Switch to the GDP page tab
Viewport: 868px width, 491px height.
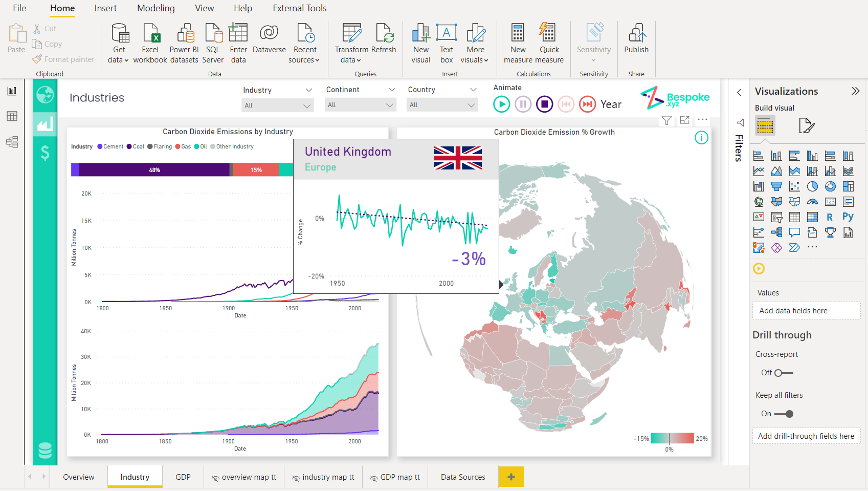(183, 477)
